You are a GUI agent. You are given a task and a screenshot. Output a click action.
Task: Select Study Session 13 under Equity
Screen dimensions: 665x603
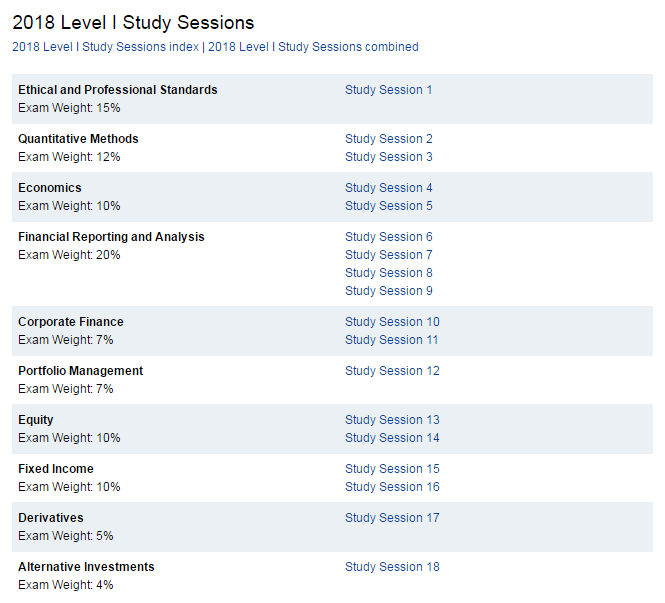tap(392, 420)
